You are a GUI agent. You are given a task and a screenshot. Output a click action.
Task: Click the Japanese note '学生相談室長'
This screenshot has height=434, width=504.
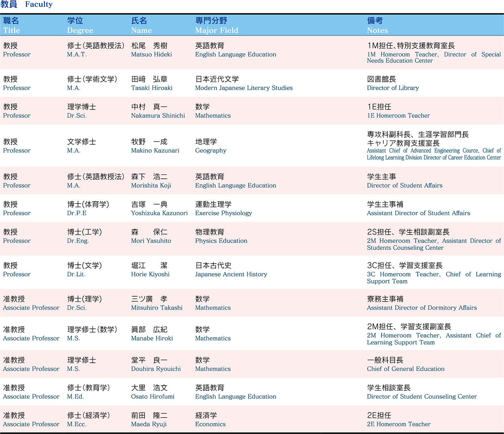coord(389,388)
